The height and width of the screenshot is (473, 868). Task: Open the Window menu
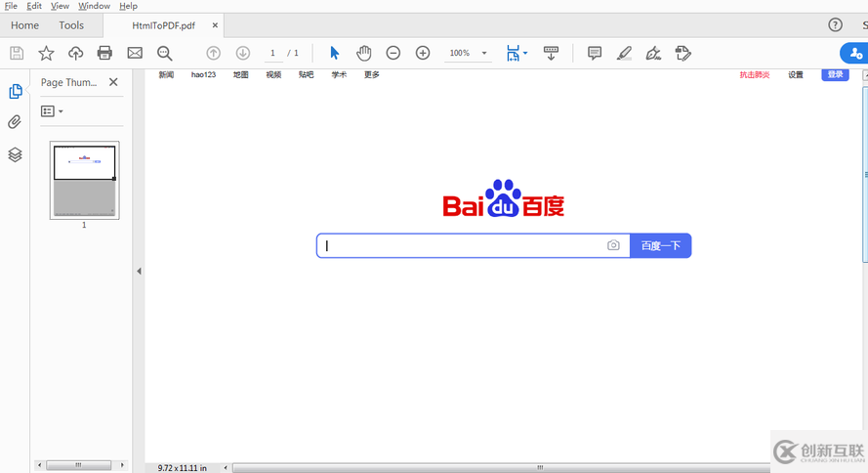click(x=94, y=6)
